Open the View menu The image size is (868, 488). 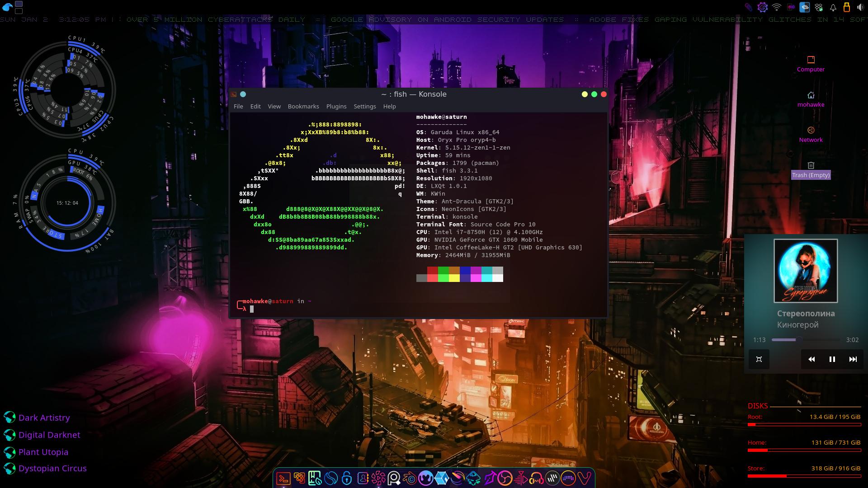click(x=274, y=106)
